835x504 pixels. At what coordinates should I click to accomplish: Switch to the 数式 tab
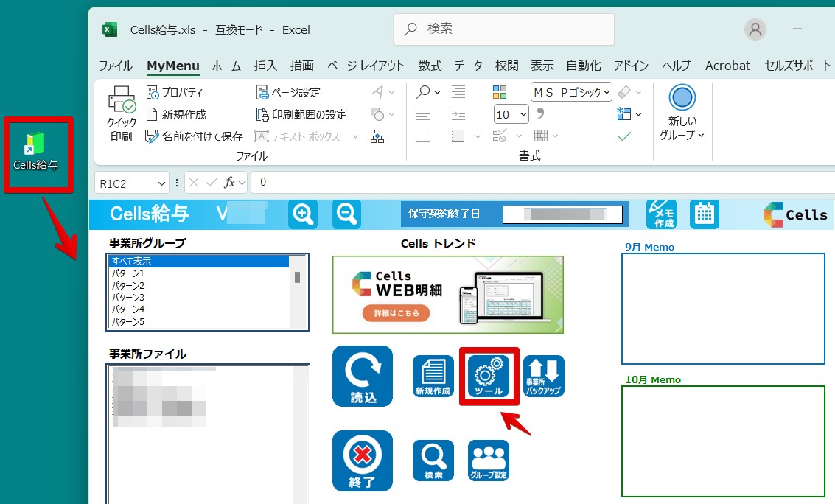click(x=430, y=66)
